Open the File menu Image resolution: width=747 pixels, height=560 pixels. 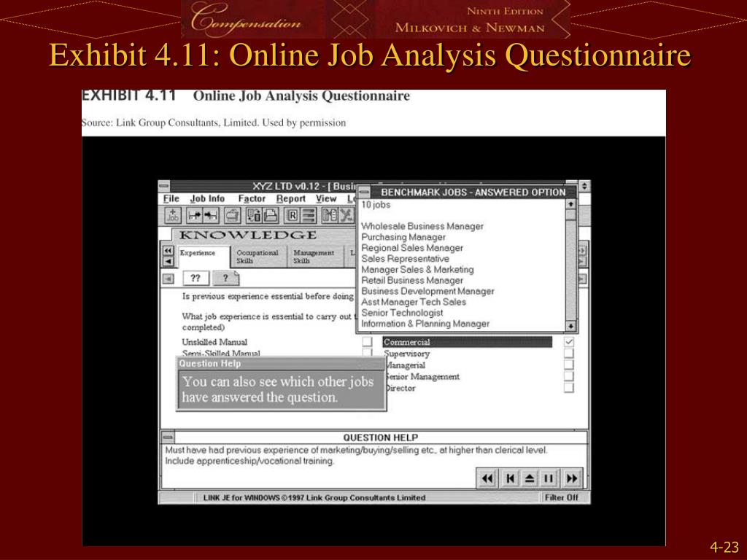click(171, 198)
